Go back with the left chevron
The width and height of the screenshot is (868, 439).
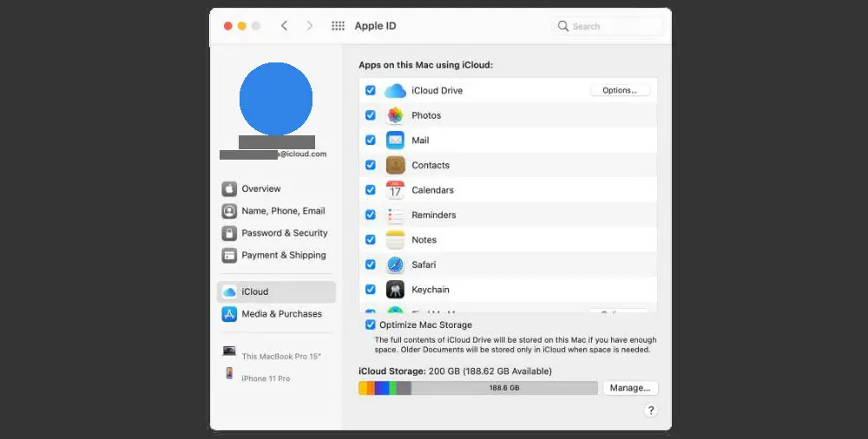[x=284, y=26]
